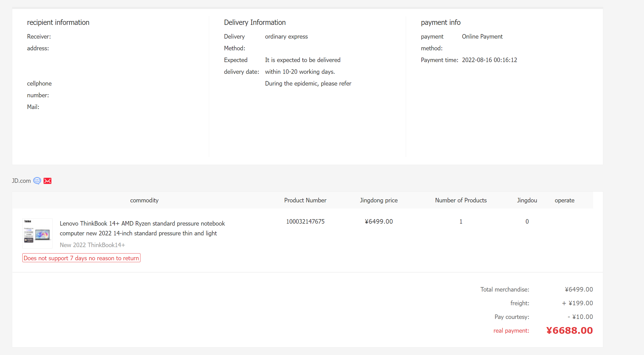The height and width of the screenshot is (355, 644).
Task: Click the Pay courtesy value - ¥10.00
Action: (x=580, y=317)
